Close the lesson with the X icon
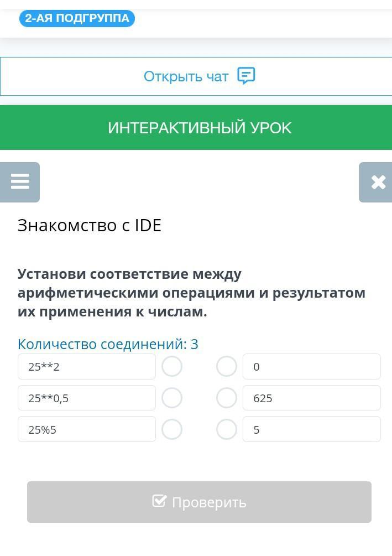Screen dimensions: 392x556 [378, 182]
